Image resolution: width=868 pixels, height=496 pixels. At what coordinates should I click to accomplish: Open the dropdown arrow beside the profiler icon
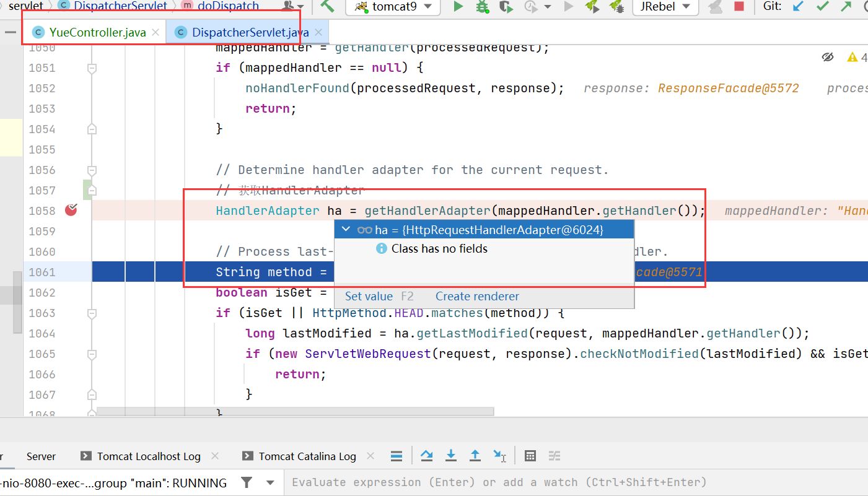click(x=547, y=6)
